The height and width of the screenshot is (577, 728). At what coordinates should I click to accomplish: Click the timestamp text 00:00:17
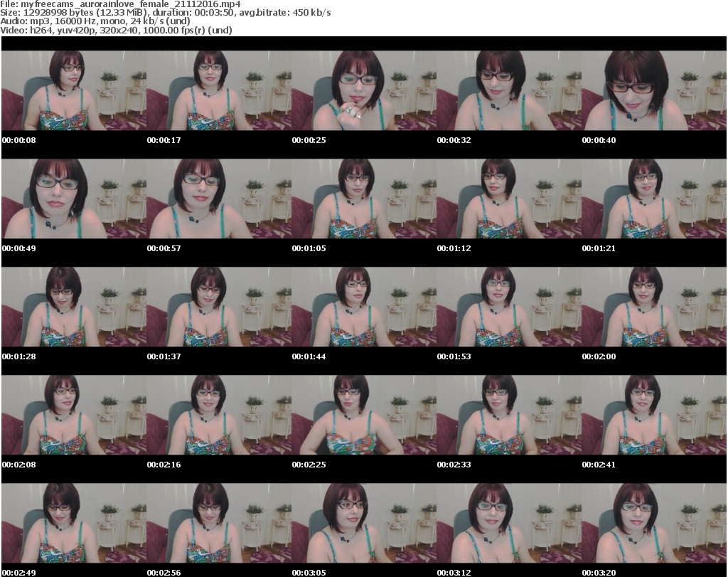pyautogui.click(x=164, y=140)
